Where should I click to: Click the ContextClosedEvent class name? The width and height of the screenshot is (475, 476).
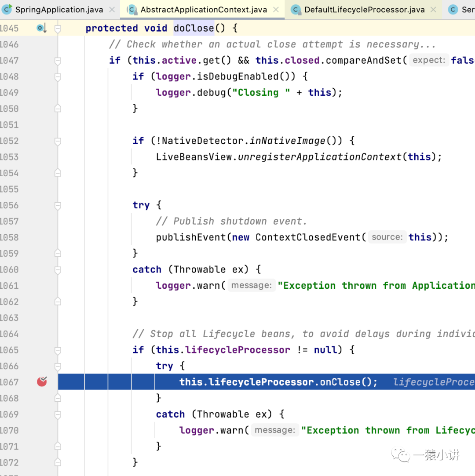[308, 237]
